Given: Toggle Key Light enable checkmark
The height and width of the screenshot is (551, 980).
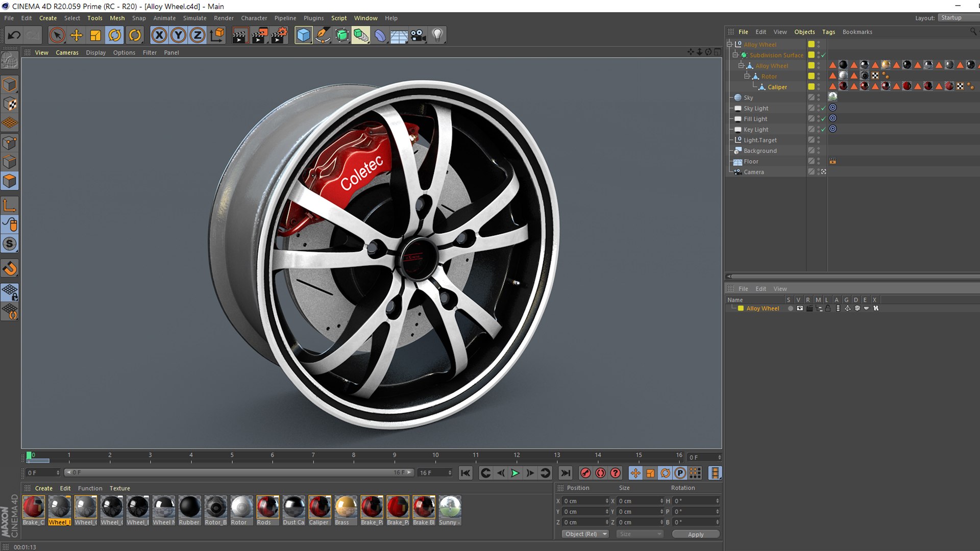Looking at the screenshot, I should (823, 130).
